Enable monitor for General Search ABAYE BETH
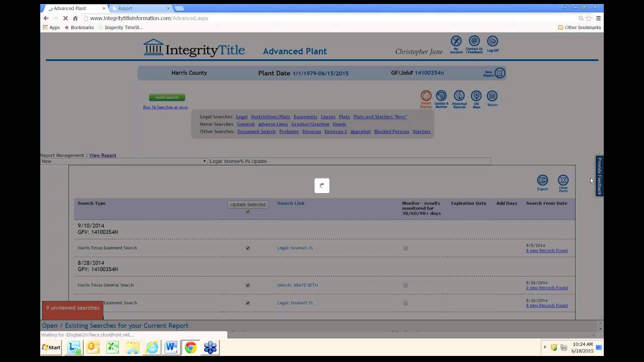The image size is (644, 362). (x=406, y=285)
